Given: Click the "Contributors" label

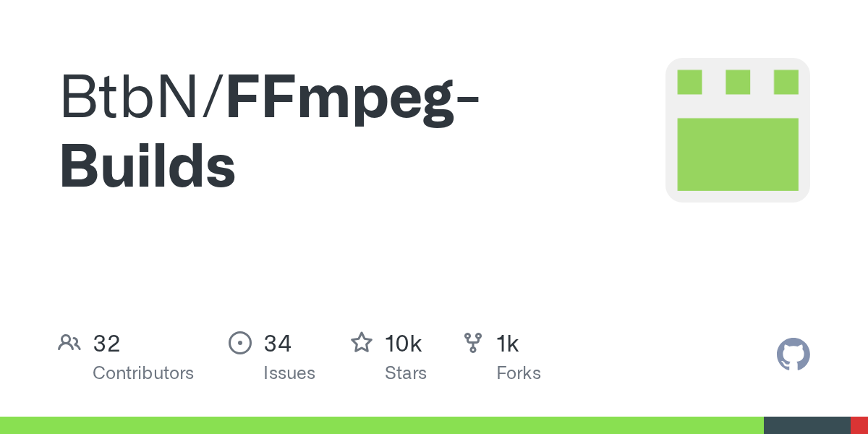Looking at the screenshot, I should click(143, 373).
